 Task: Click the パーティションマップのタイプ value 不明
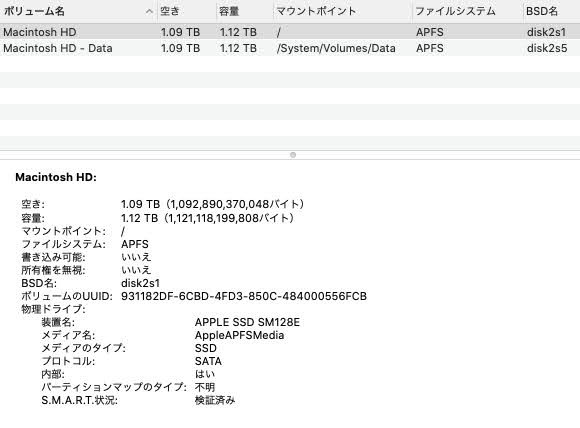pos(205,387)
